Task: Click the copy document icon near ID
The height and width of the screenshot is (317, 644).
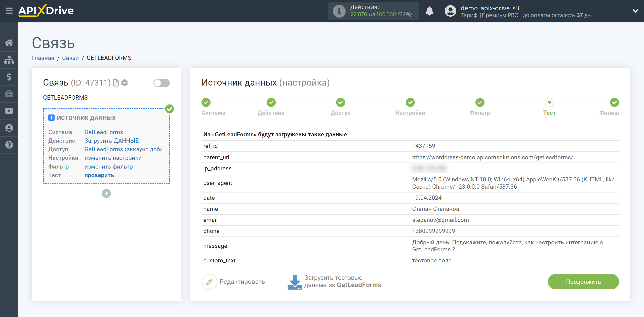Action: click(x=116, y=83)
